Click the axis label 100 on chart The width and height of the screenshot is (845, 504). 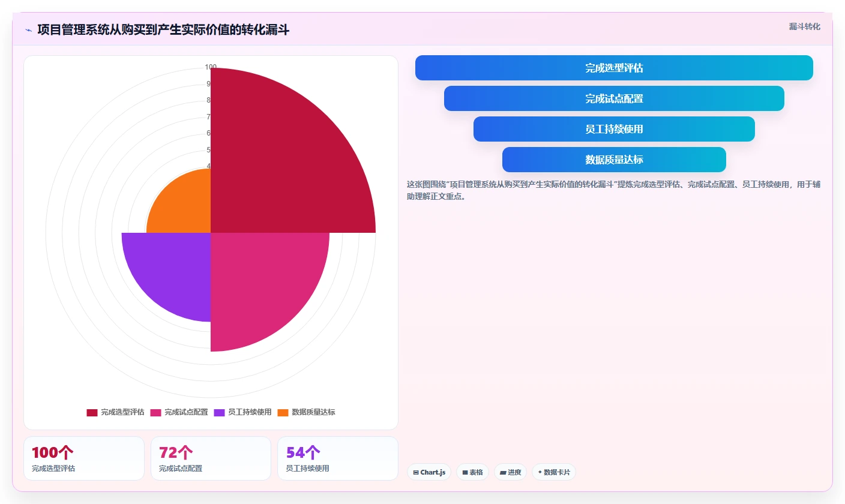click(211, 67)
